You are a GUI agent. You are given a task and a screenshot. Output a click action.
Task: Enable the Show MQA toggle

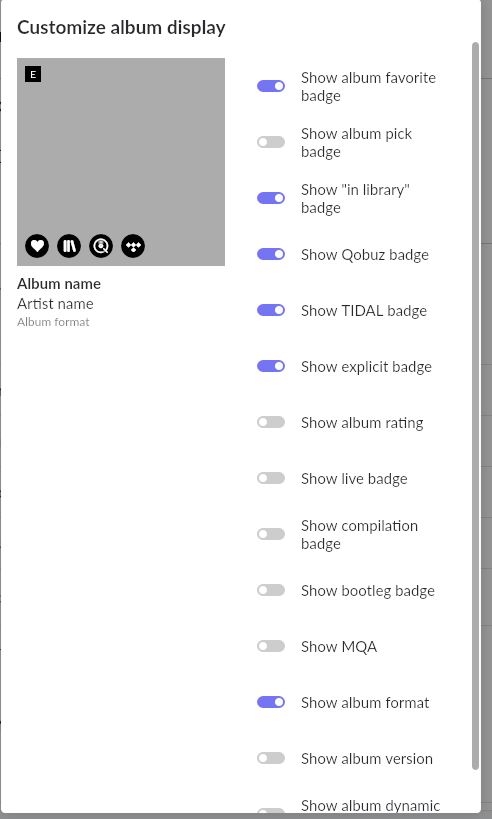click(271, 646)
